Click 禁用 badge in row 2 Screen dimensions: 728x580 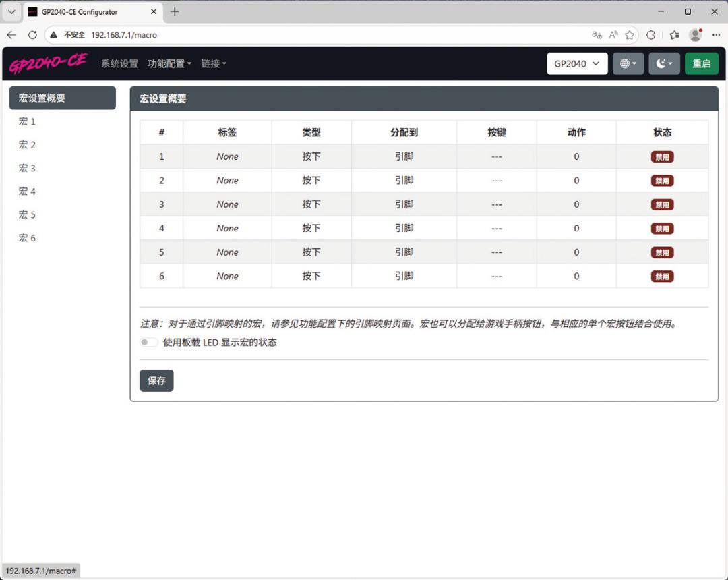click(662, 181)
